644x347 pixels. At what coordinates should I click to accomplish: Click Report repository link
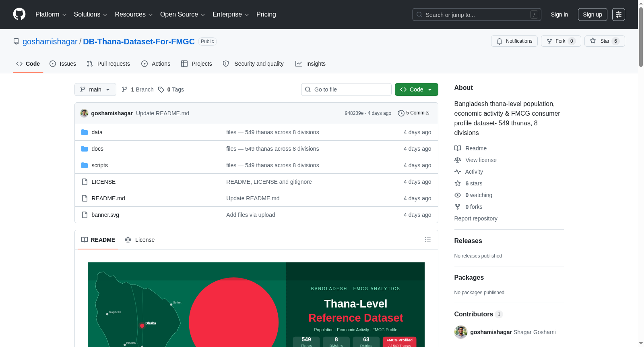pos(476,218)
